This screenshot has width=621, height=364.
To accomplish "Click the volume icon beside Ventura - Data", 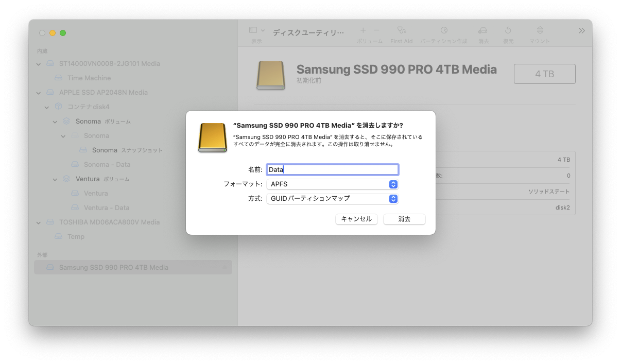I will (75, 207).
